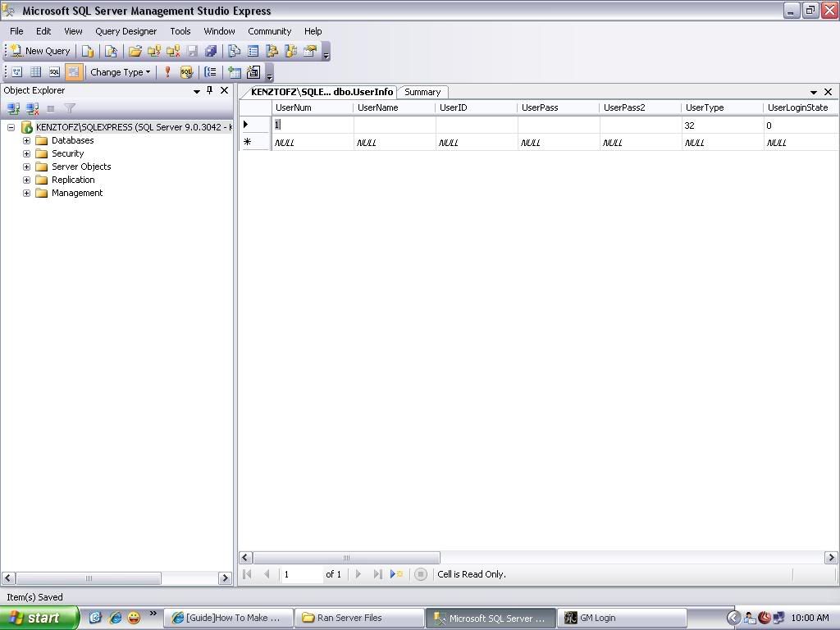Expand the Databases tree node
Viewport: 840px width, 630px height.
[26, 140]
